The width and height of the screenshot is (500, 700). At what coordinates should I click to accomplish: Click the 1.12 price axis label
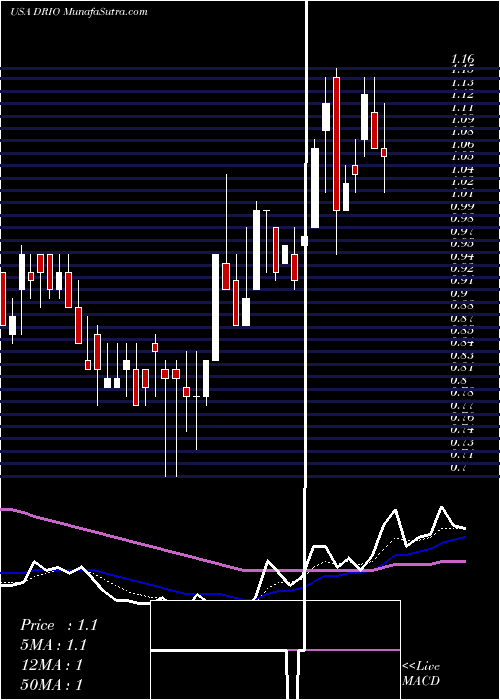click(462, 95)
